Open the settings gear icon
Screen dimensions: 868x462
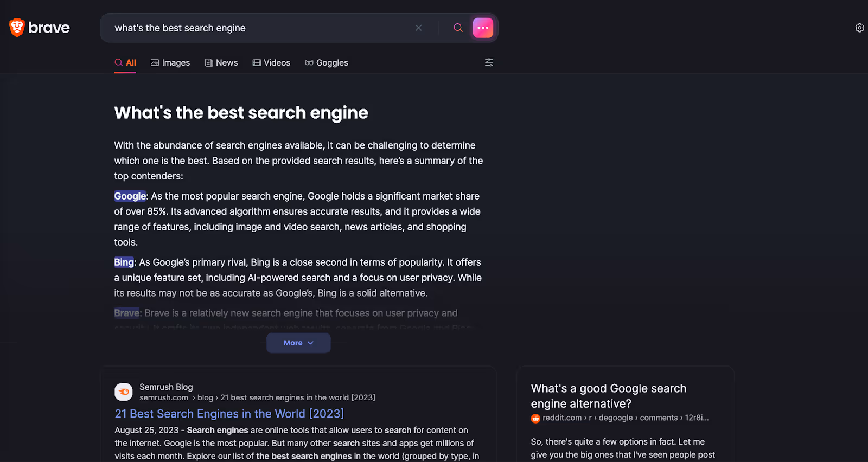[860, 28]
